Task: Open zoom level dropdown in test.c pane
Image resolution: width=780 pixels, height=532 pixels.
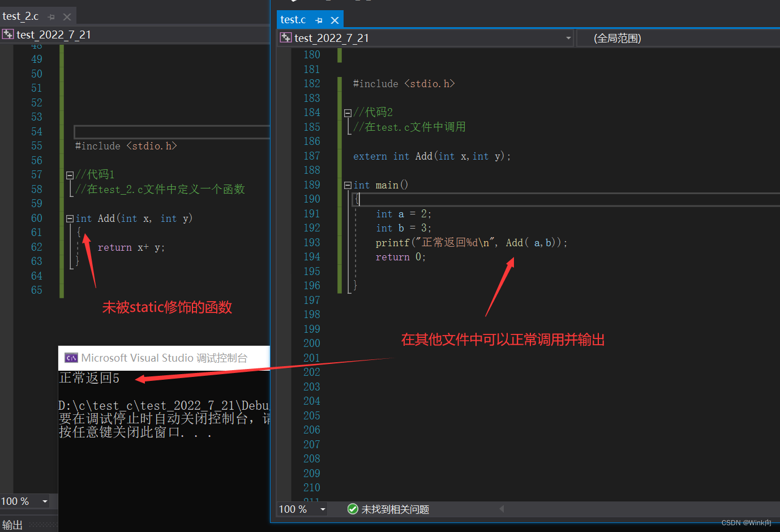Action: tap(323, 509)
